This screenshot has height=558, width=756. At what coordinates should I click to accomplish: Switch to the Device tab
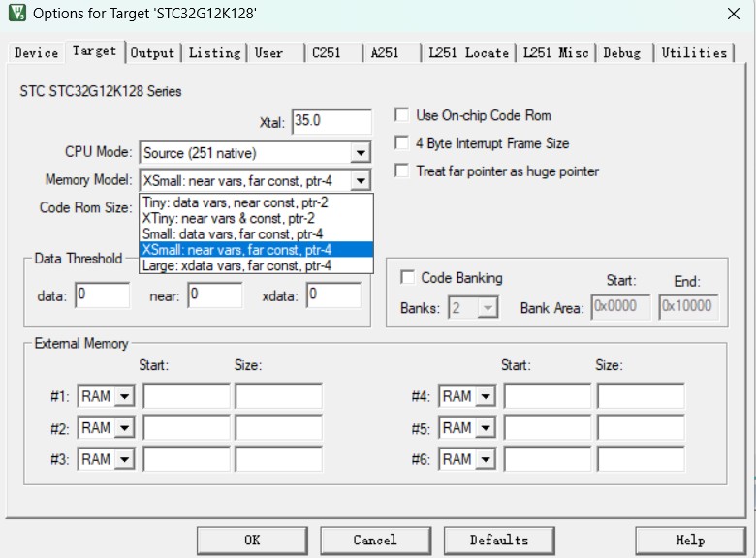[x=36, y=52]
